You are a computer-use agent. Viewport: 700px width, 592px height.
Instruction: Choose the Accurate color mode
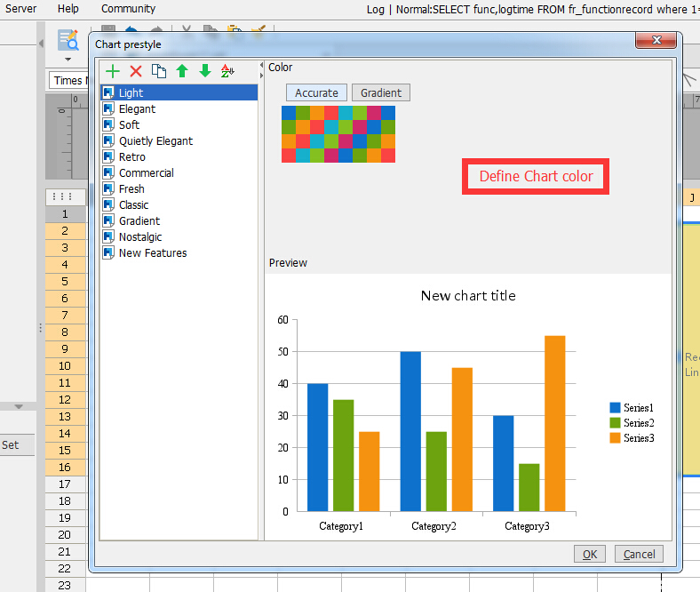316,93
